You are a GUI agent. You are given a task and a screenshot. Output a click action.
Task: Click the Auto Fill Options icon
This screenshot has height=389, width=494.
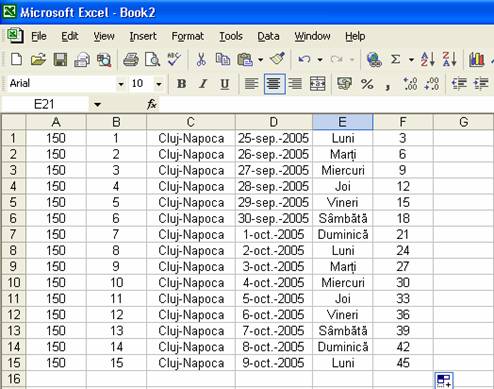444,380
